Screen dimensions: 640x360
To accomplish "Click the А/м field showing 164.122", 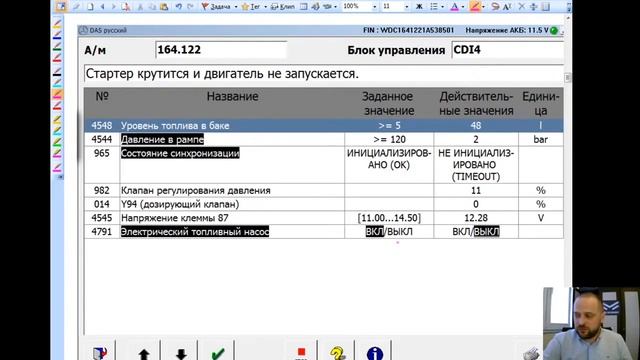I will 221,50.
